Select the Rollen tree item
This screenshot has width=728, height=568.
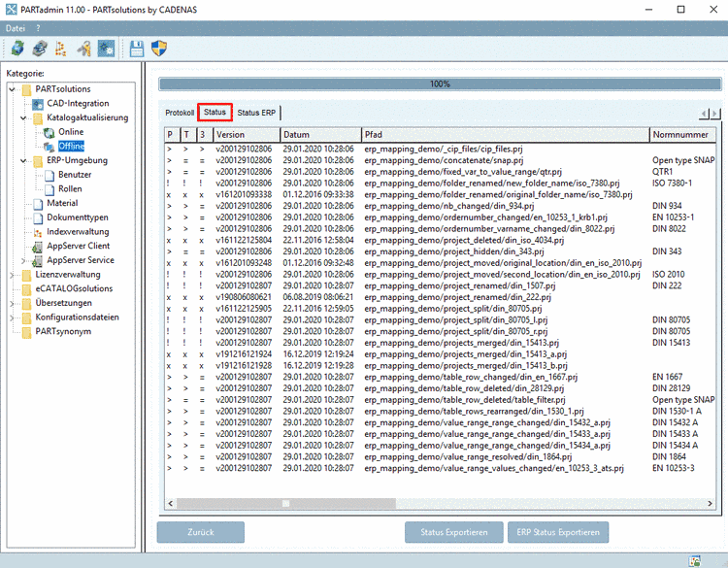coord(70,189)
